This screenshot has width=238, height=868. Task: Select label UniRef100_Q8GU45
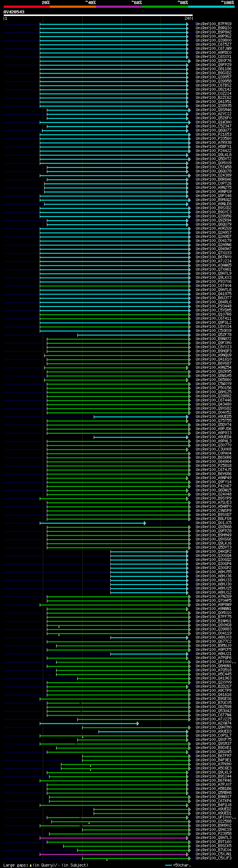click(213, 752)
